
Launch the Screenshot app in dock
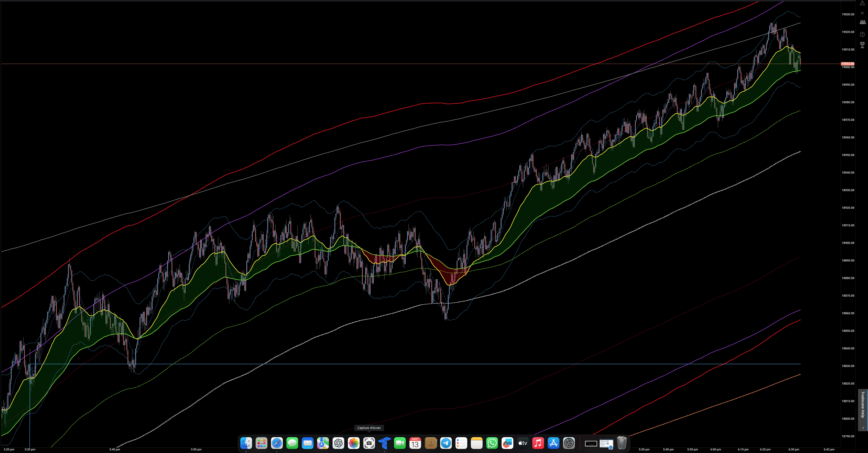[x=369, y=443]
